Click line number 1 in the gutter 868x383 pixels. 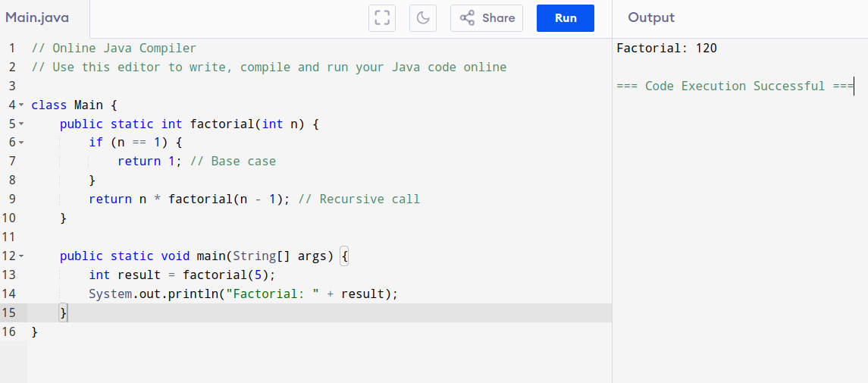11,49
